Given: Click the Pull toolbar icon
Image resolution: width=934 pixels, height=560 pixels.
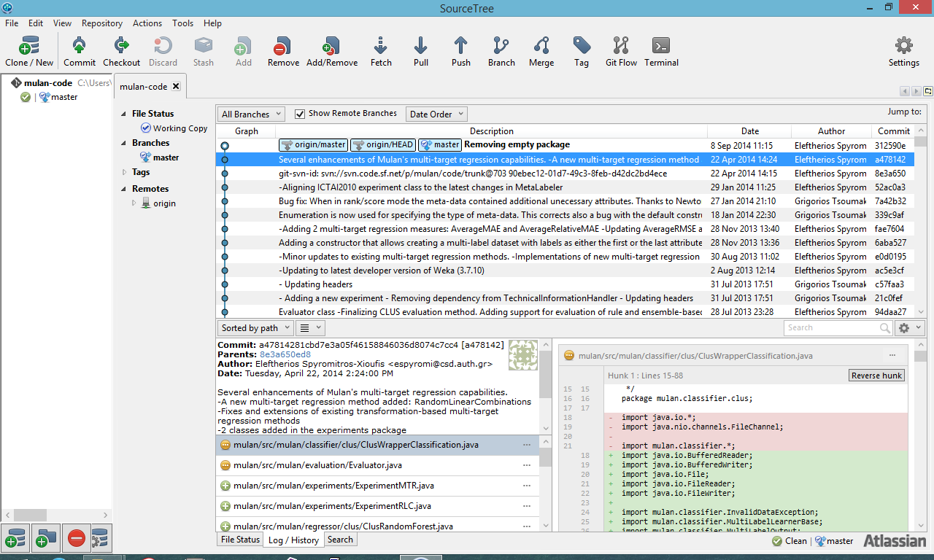Looking at the screenshot, I should tap(421, 47).
